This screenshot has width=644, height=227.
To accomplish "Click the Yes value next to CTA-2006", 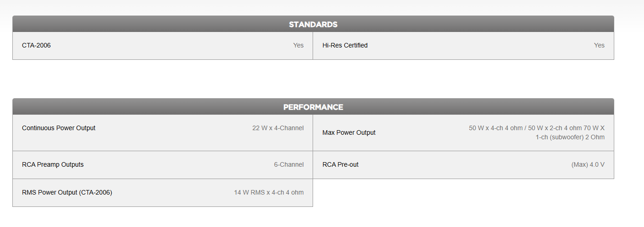I will (x=298, y=45).
